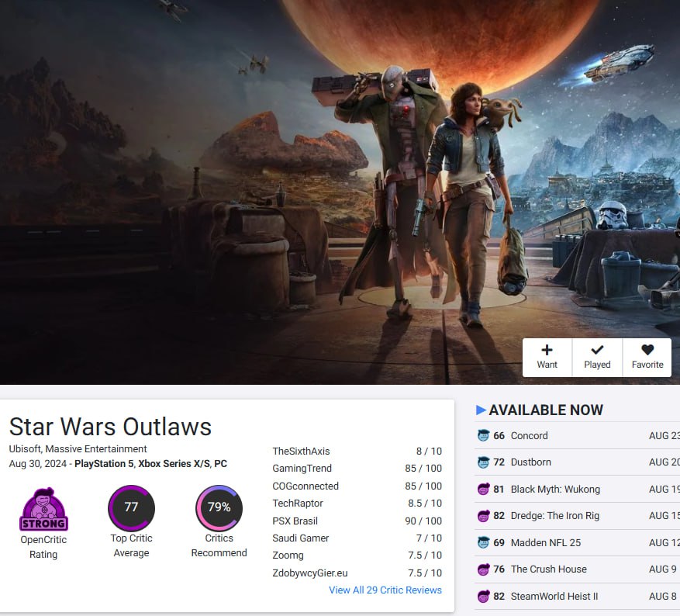
Task: Click the Star Wars Outlaws banner artwork
Action: [x=340, y=191]
